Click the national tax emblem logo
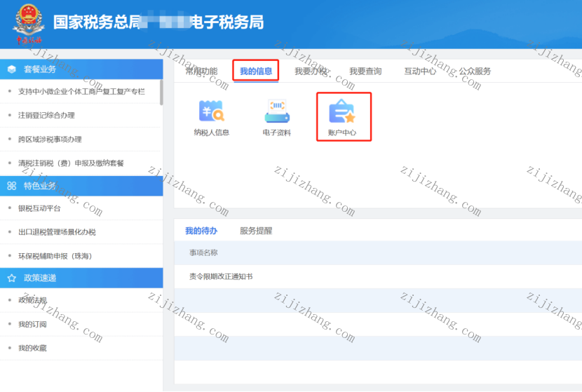582x392 pixels. click(29, 23)
